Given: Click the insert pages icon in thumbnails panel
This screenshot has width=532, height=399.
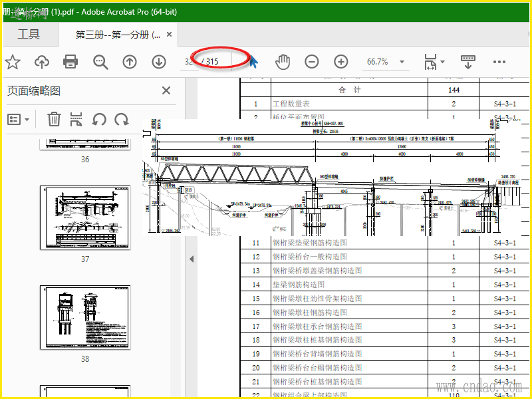Looking at the screenshot, I should [x=76, y=120].
